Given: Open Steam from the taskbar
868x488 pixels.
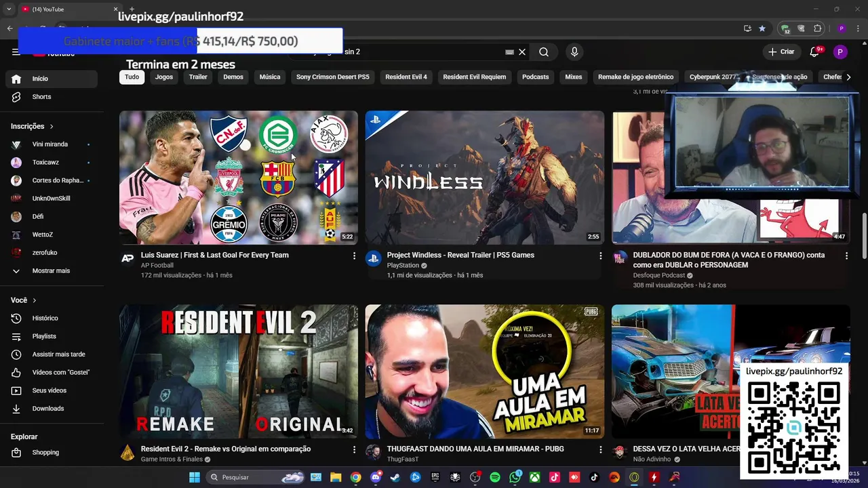Looking at the screenshot, I should tap(395, 477).
